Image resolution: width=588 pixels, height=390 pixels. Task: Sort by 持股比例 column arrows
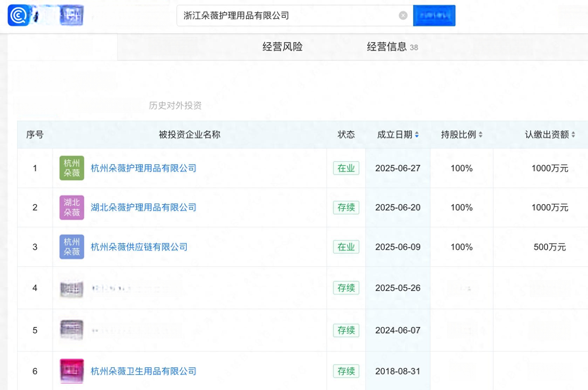[x=480, y=134]
